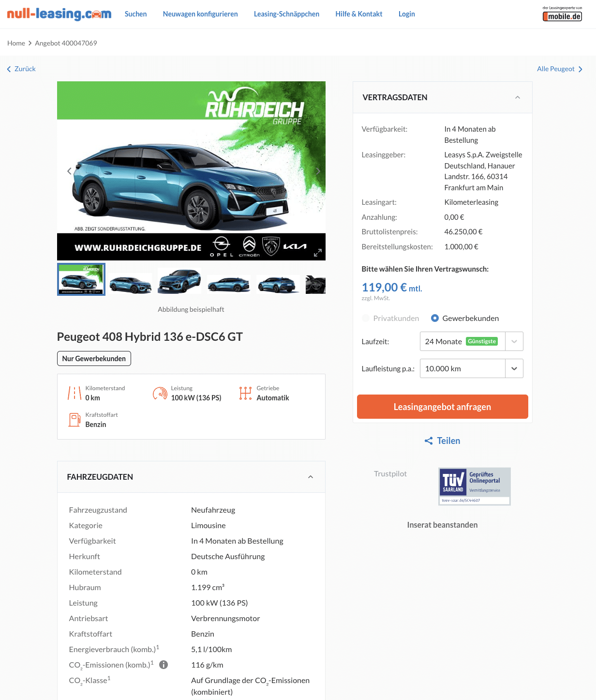The width and height of the screenshot is (596, 700).
Task: Show next gallery image arrow
Action: (x=318, y=171)
